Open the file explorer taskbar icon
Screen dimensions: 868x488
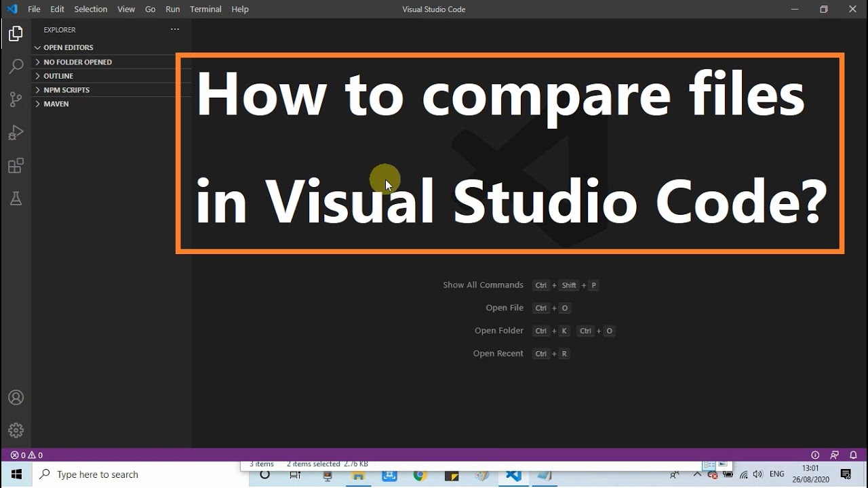pyautogui.click(x=357, y=475)
